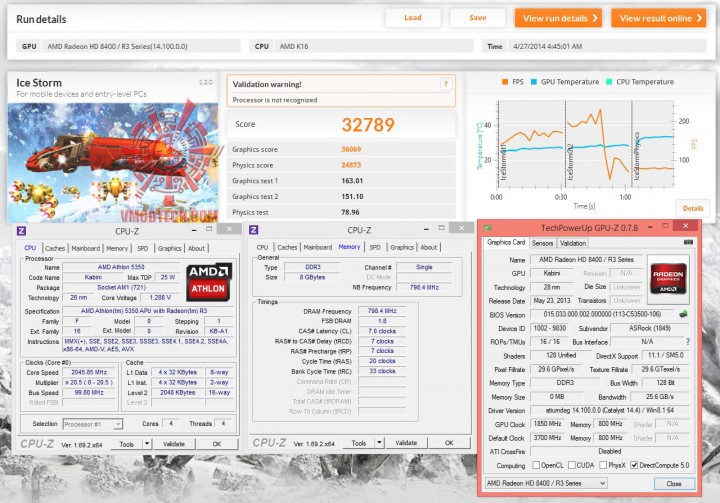Click the CPU-Z logo icon in the CPU tab window

pos(21,231)
